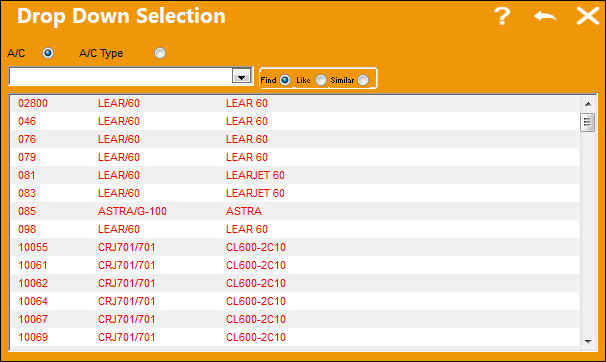Select row 085 ASTRA/G-100

pyautogui.click(x=295, y=211)
